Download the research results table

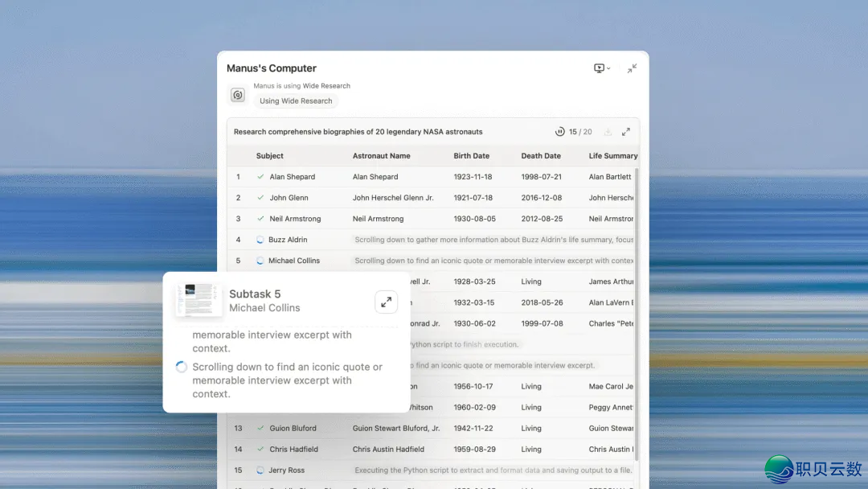point(608,132)
